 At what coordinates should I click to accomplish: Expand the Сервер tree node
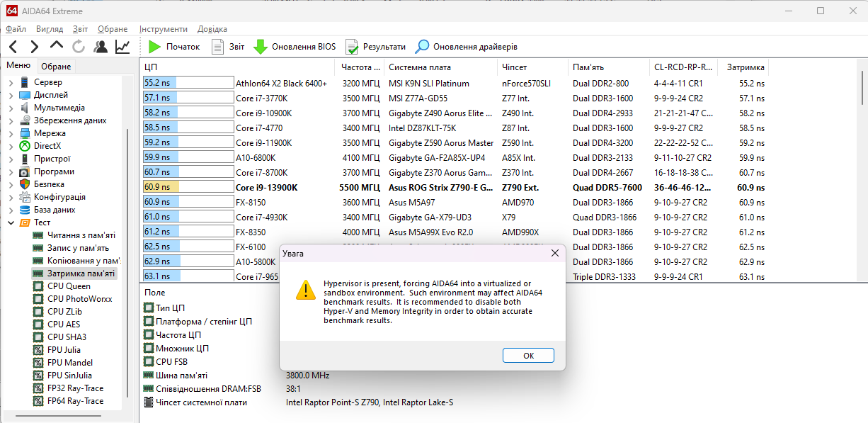click(x=10, y=82)
